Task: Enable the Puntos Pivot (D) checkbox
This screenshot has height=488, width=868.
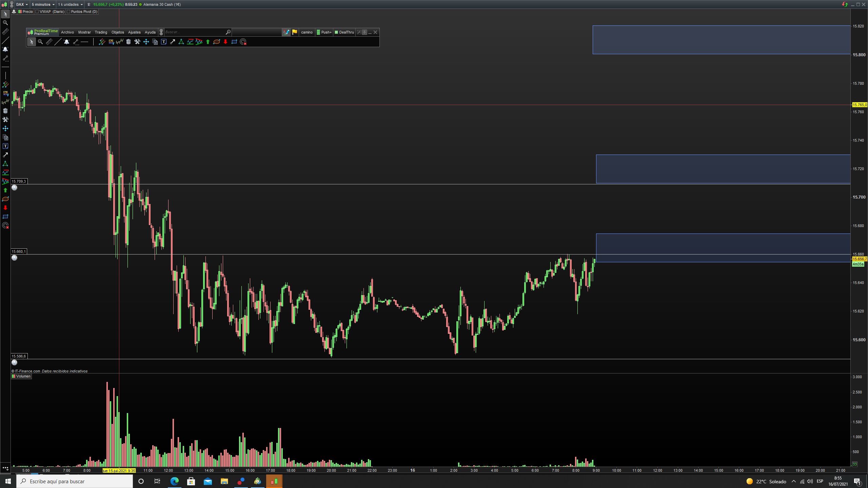Action: 68,12
